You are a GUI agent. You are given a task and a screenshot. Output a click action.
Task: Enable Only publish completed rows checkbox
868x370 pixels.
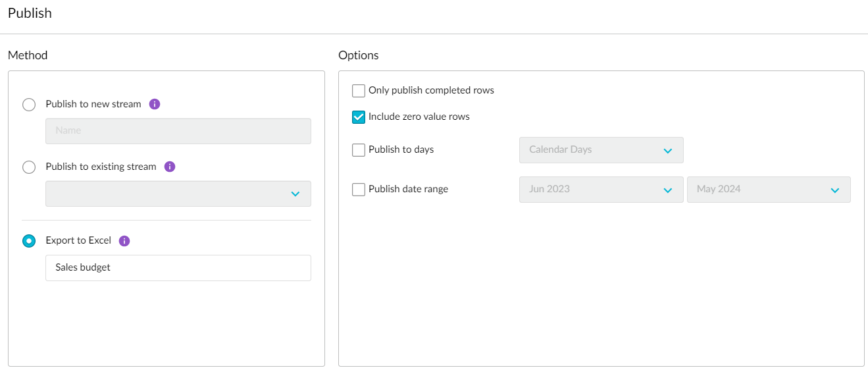[x=359, y=91]
